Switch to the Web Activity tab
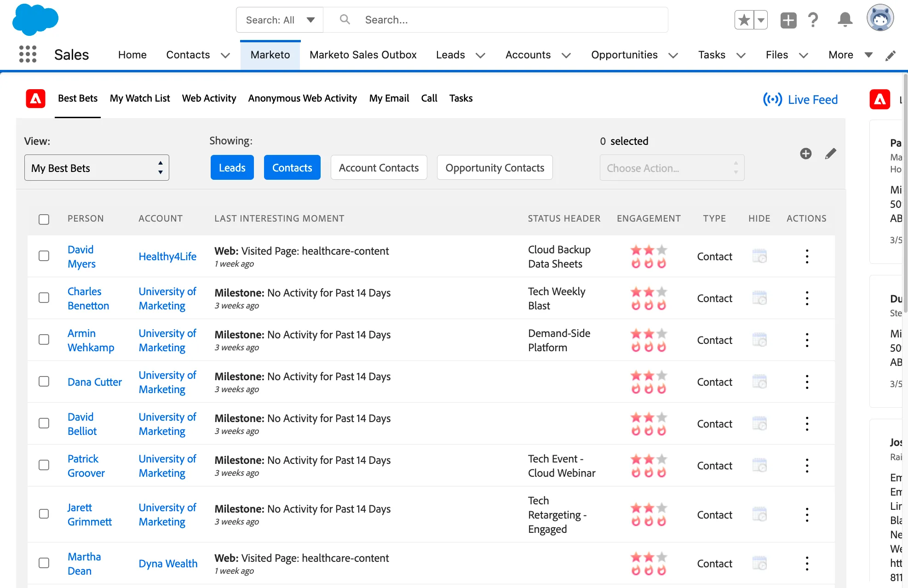The height and width of the screenshot is (588, 908). click(x=209, y=98)
